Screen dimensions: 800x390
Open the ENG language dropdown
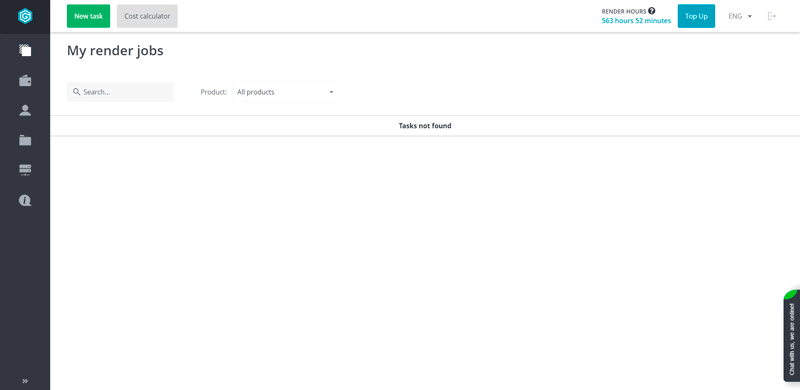pos(740,16)
